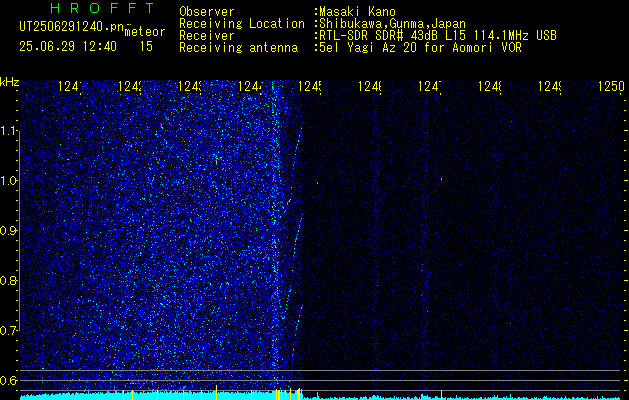Screen dimensions: 629x400
Task: Click the 0.9 frequency axis label
Action: tap(8, 231)
